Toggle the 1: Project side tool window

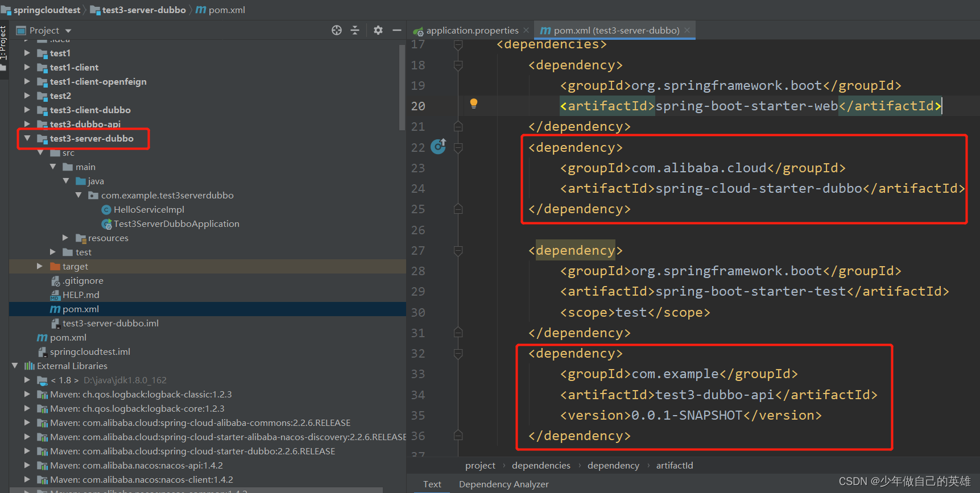click(x=3, y=43)
